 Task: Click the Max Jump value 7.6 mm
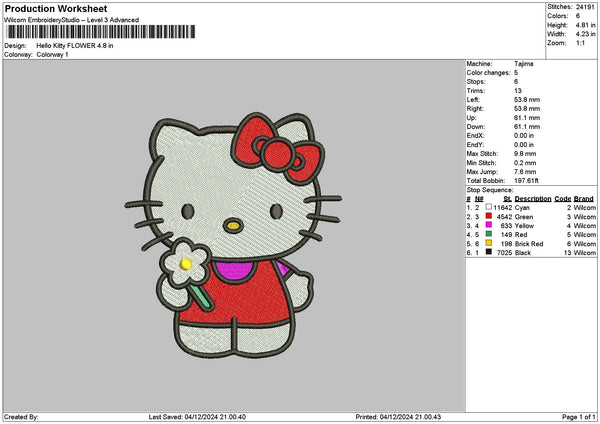coord(525,172)
